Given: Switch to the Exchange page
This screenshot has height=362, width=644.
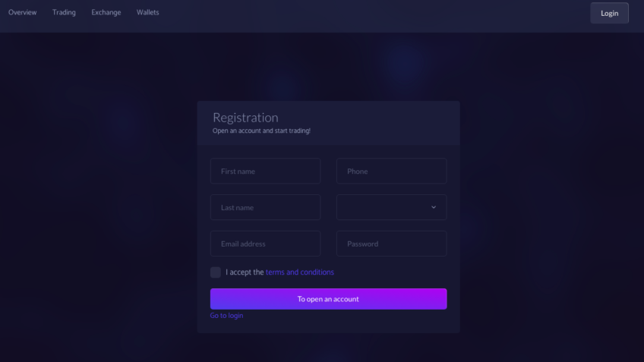Looking at the screenshot, I should [x=106, y=12].
